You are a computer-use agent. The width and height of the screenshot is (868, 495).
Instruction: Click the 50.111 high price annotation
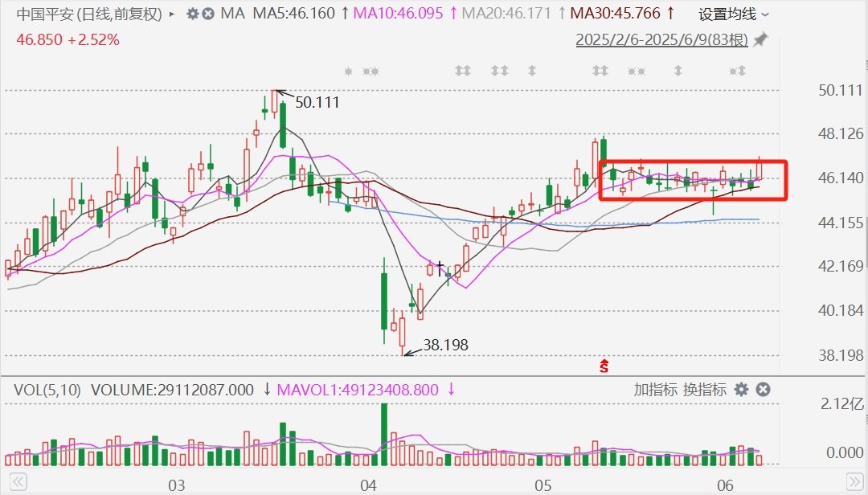pos(317,102)
